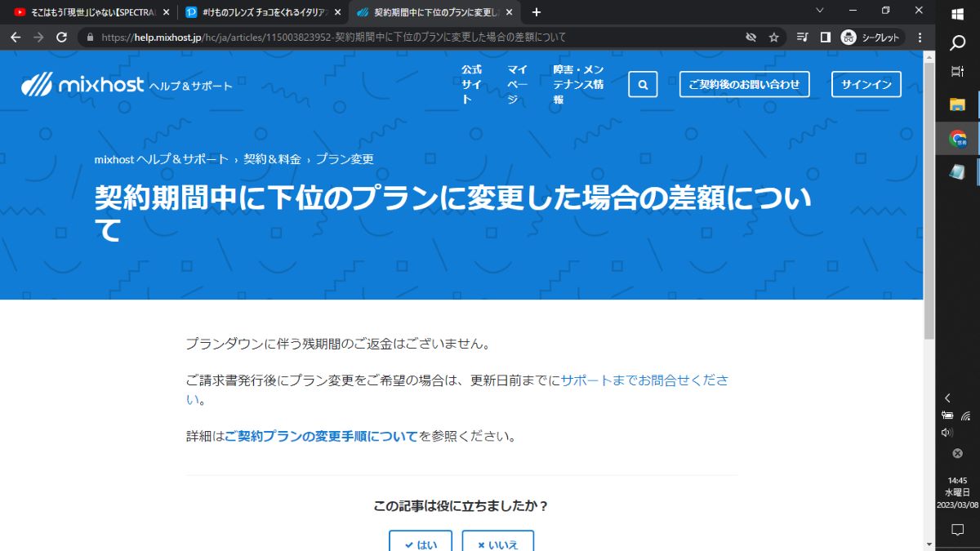The width and height of the screenshot is (980, 551).
Task: View site info via lock icon
Action: 90,38
